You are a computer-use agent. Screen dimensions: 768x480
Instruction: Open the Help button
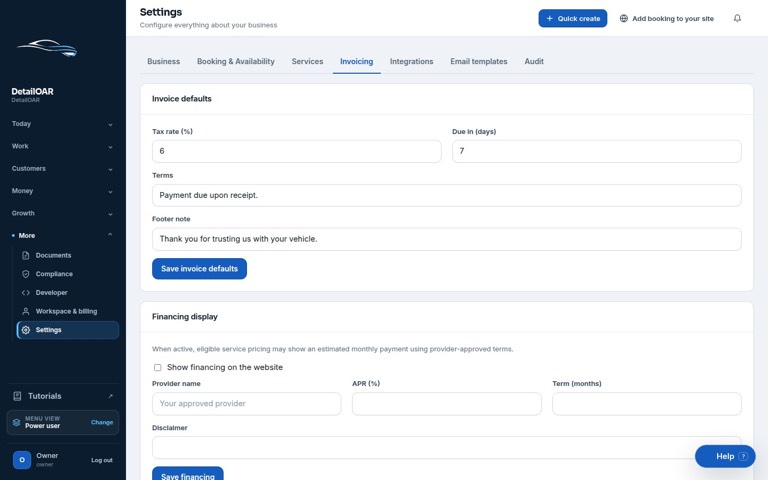(x=725, y=456)
